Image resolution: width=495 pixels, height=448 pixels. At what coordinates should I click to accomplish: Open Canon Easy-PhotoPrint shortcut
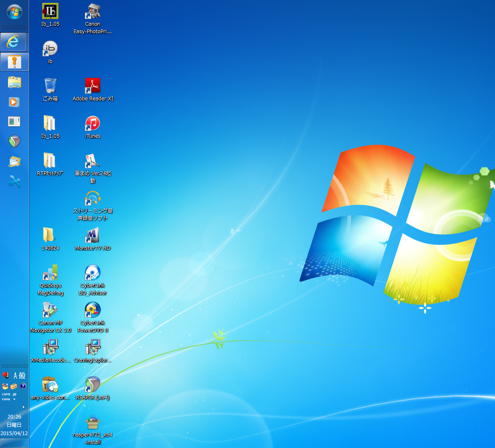click(x=93, y=19)
